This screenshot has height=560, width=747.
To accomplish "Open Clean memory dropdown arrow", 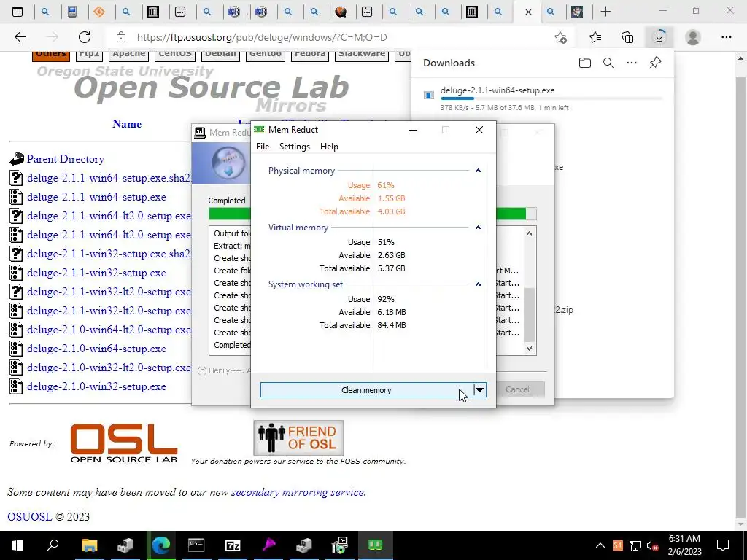I will click(479, 390).
